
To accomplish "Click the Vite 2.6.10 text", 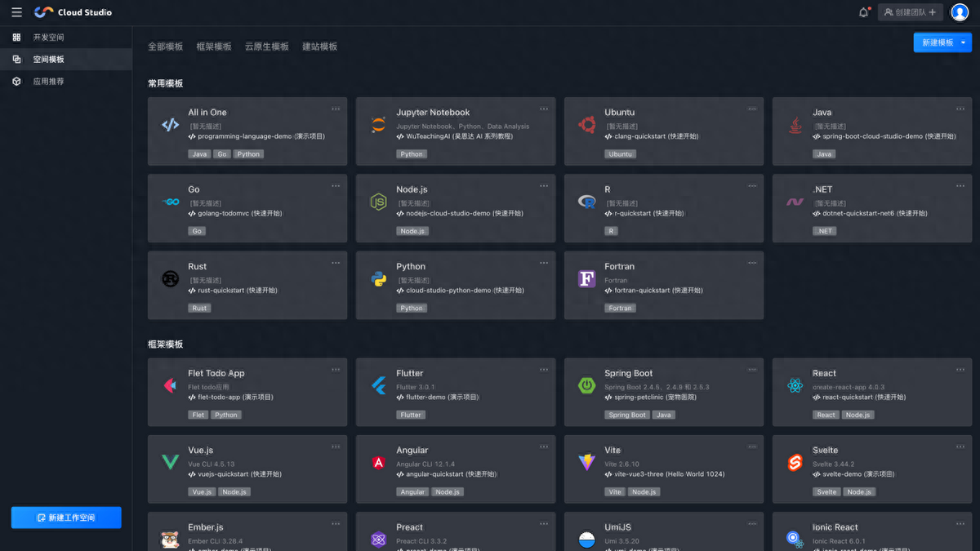I will [x=622, y=464].
